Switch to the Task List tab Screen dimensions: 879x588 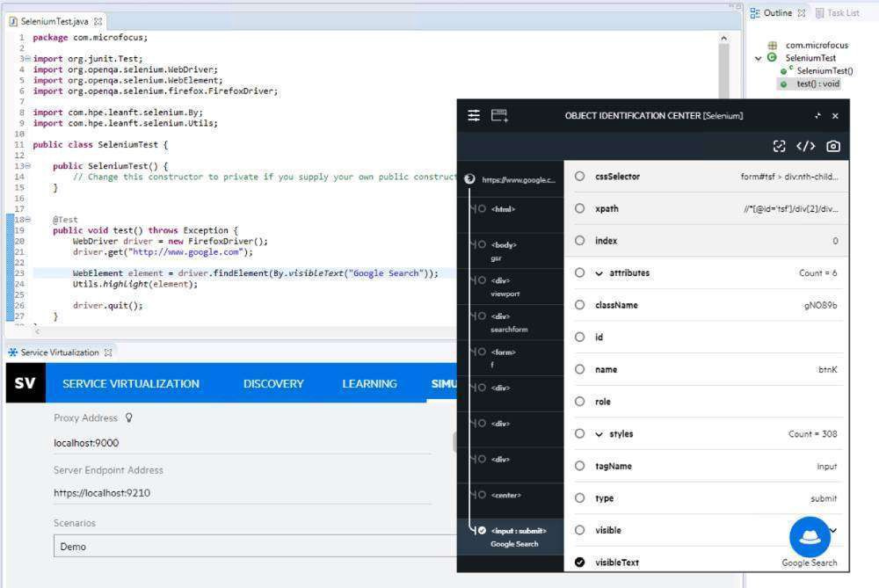(837, 13)
